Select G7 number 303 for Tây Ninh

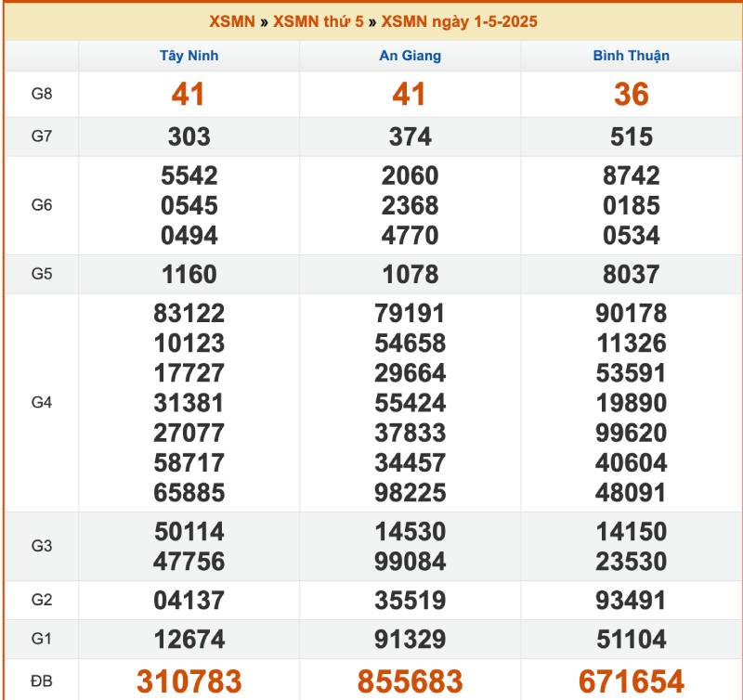point(189,136)
